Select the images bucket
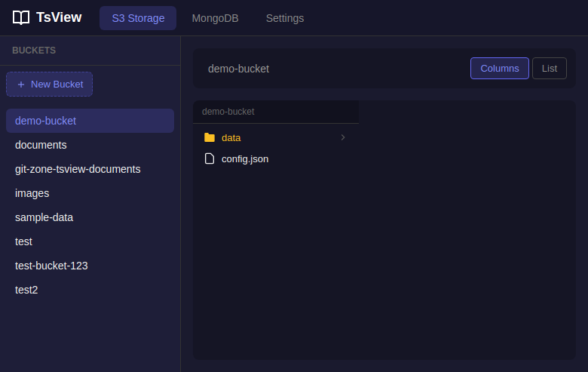Viewport: 588px width, 372px height. click(32, 193)
